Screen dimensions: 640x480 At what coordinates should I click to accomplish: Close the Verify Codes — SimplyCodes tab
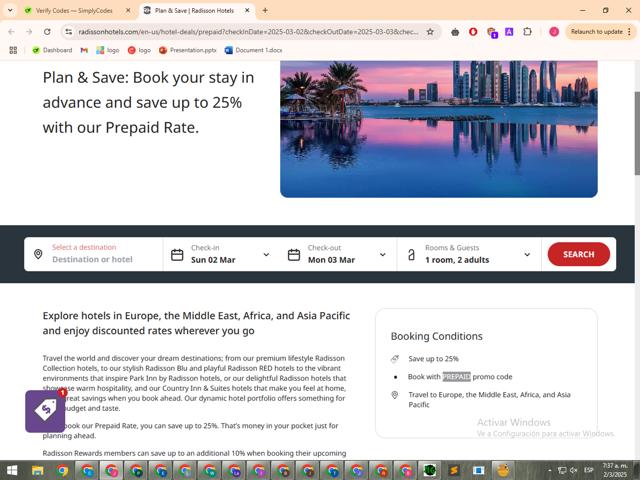tap(128, 11)
